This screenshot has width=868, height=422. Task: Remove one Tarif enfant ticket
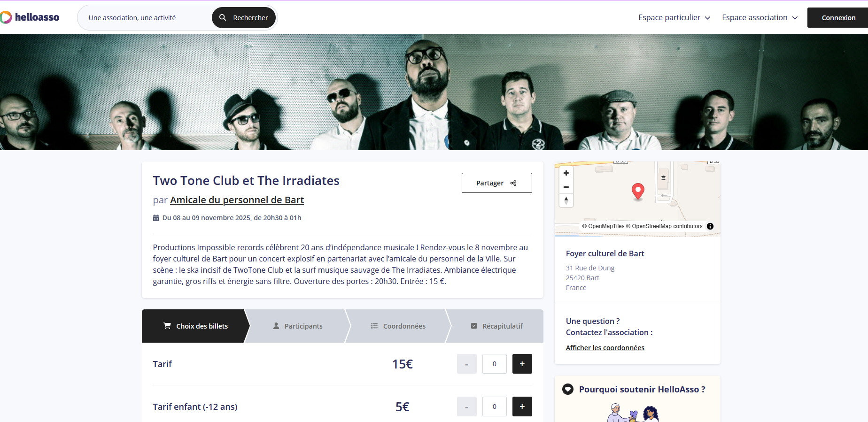[x=466, y=407]
